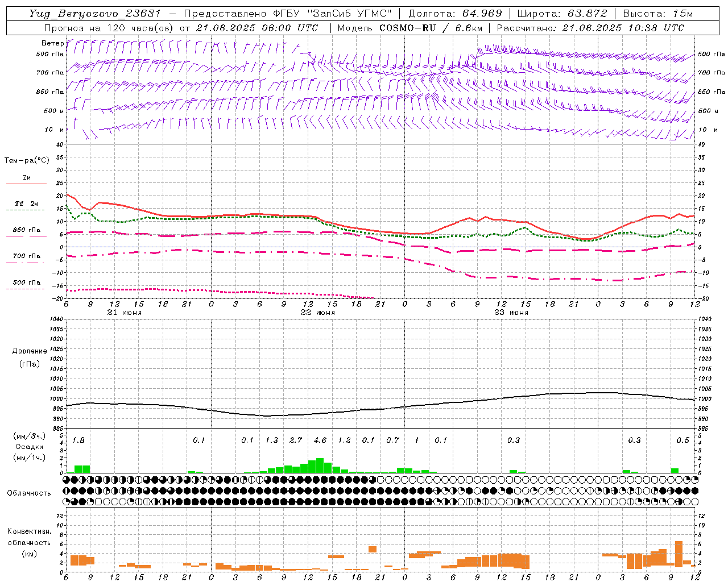Click the 22 июня date label

pyautogui.click(x=318, y=313)
